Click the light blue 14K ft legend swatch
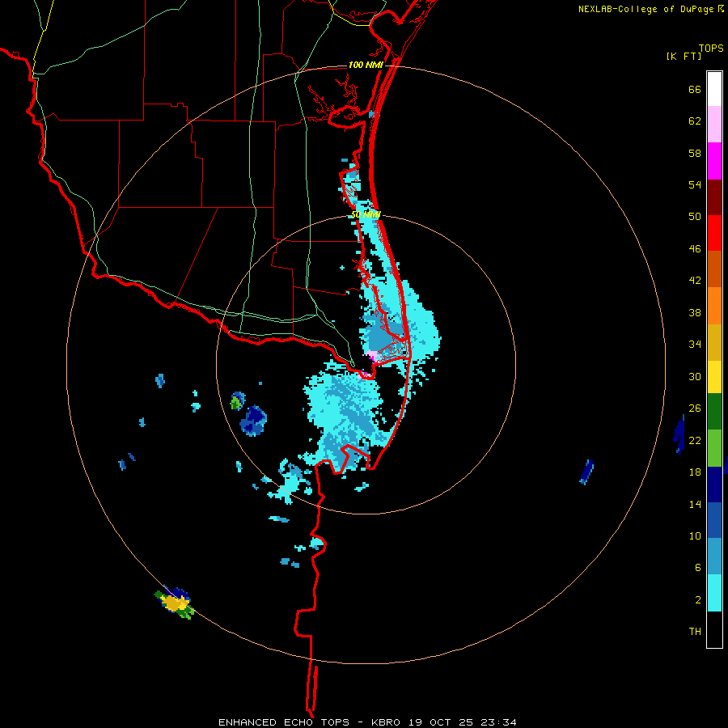Image resolution: width=728 pixels, height=728 pixels. (714, 557)
